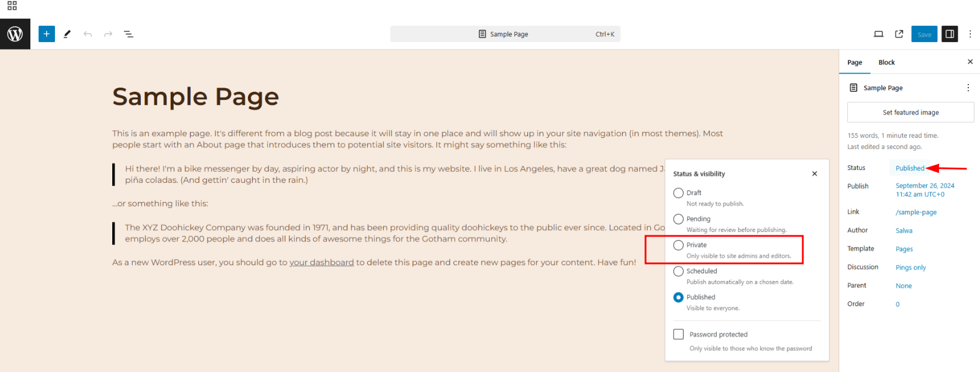Open the device preview (View) icon
The width and height of the screenshot is (980, 372).
878,34
